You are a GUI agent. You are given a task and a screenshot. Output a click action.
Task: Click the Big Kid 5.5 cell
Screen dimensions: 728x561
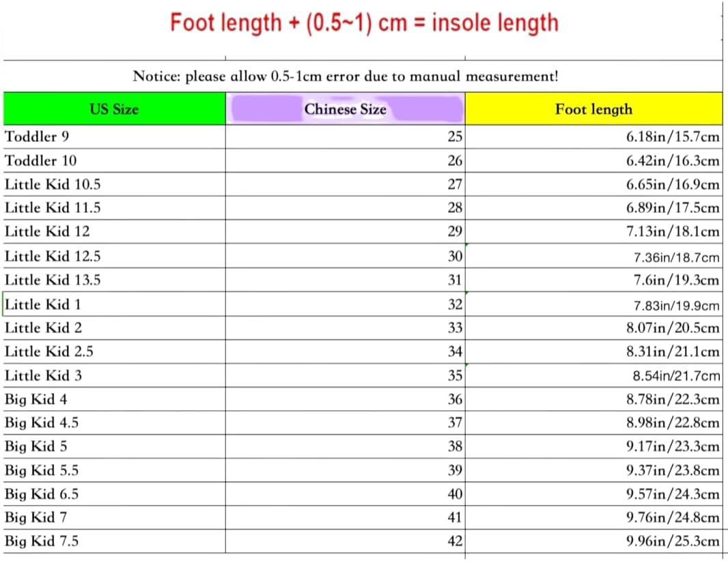coord(114,470)
